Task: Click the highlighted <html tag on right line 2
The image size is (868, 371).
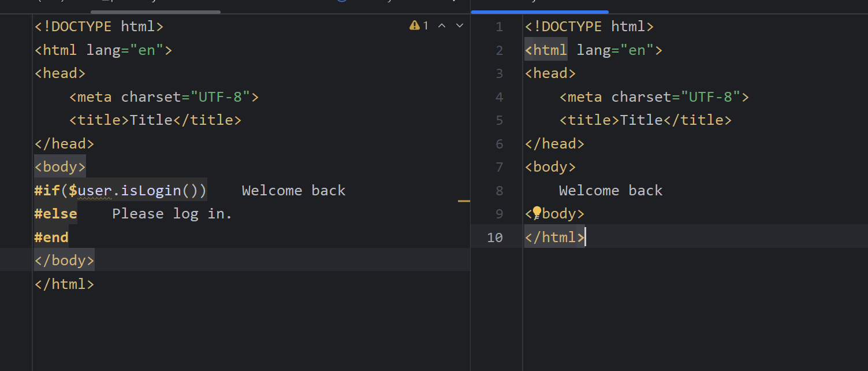Action: (x=546, y=50)
